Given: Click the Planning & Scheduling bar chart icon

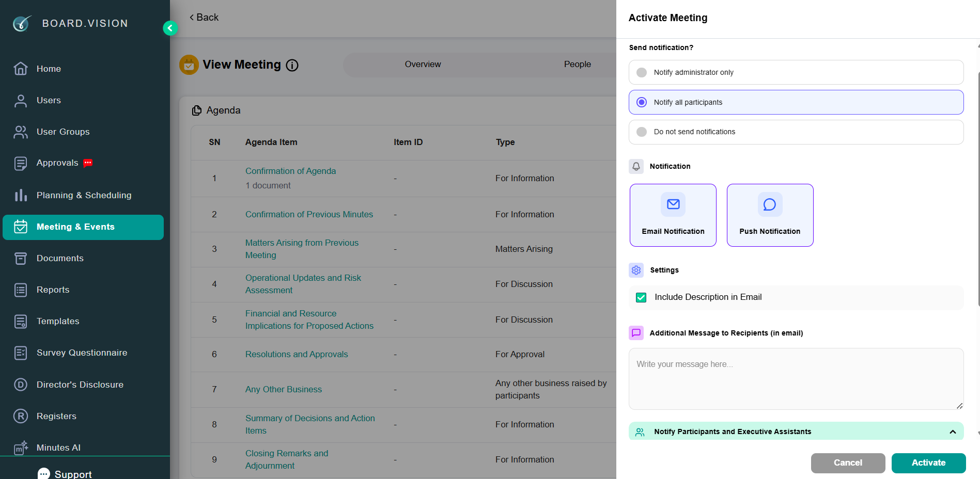Looking at the screenshot, I should click(21, 195).
